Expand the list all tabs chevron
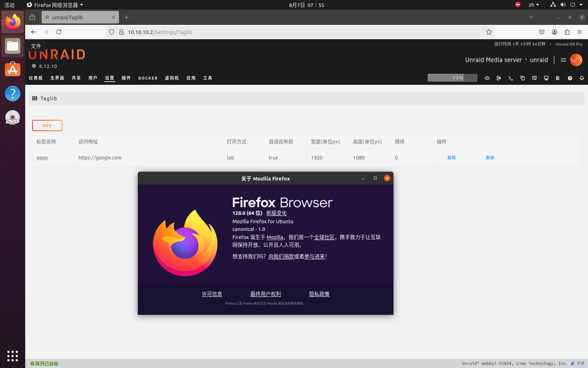This screenshot has width=588, height=368. (531, 17)
